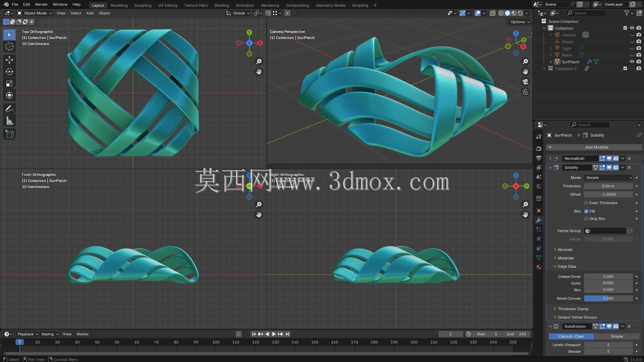Image resolution: width=644 pixels, height=362 pixels.
Task: Play the animation forward
Action: pos(274,334)
